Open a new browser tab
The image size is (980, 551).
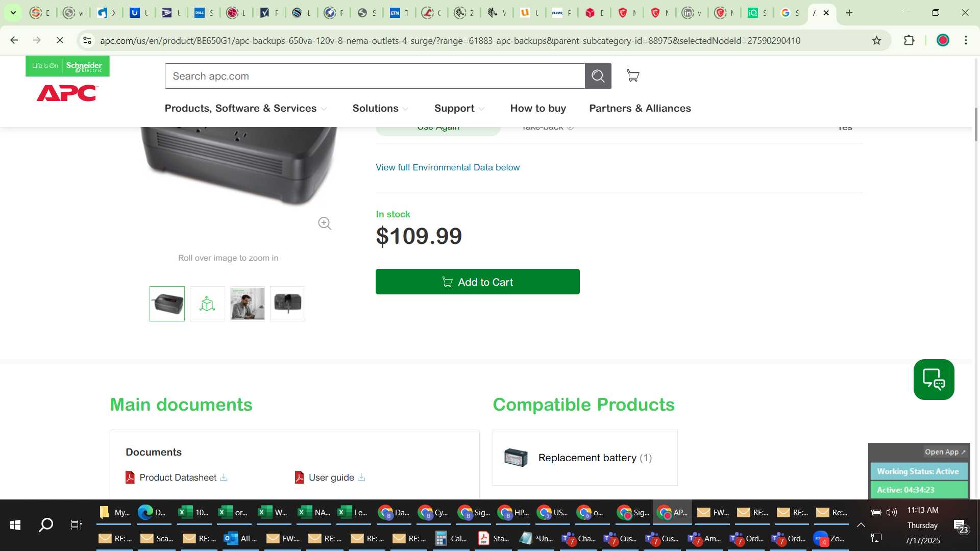pos(849,13)
